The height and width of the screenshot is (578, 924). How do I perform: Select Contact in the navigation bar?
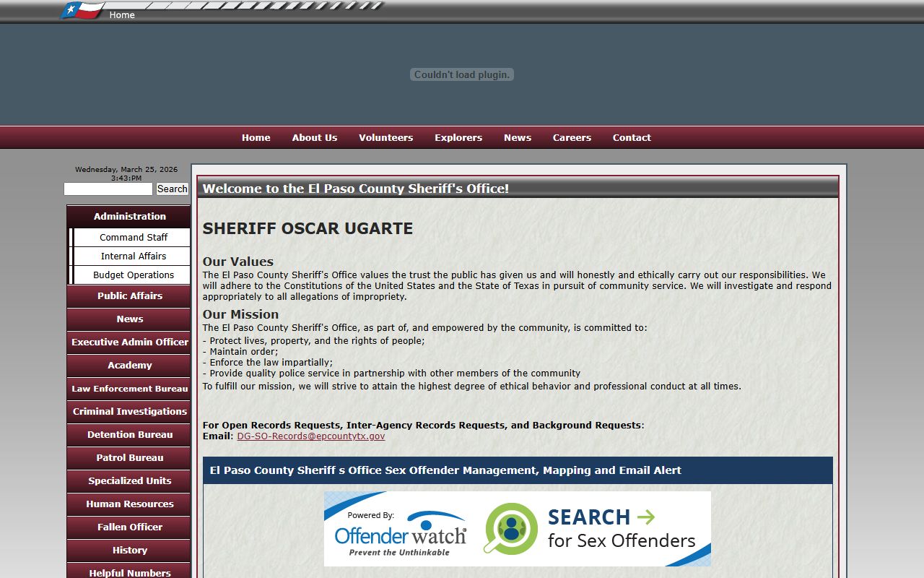point(632,138)
